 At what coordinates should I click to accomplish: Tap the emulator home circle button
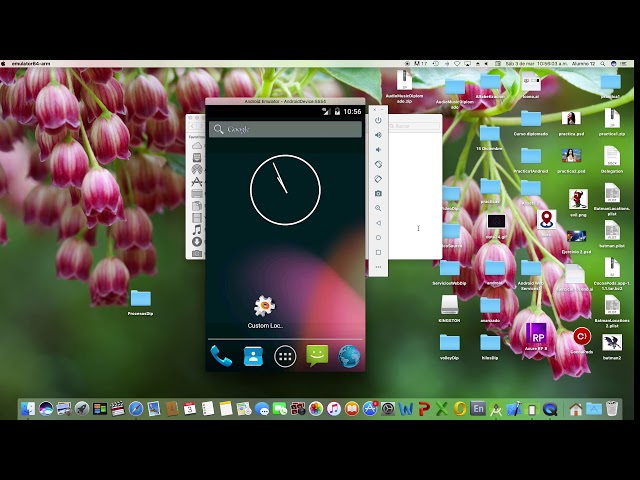[378, 238]
